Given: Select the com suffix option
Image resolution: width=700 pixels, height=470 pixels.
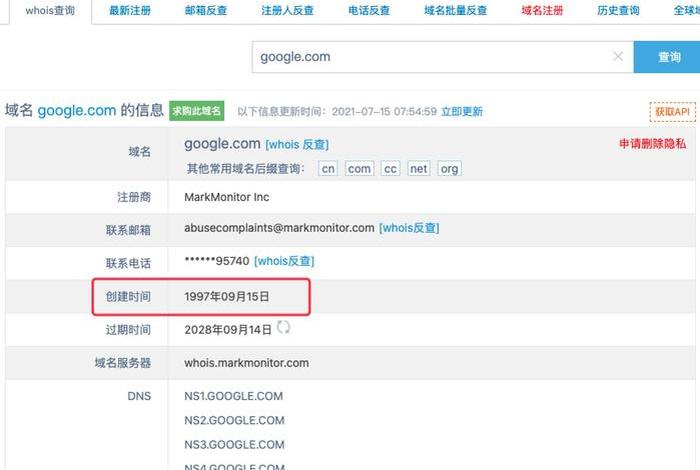Looking at the screenshot, I should pyautogui.click(x=359, y=169).
